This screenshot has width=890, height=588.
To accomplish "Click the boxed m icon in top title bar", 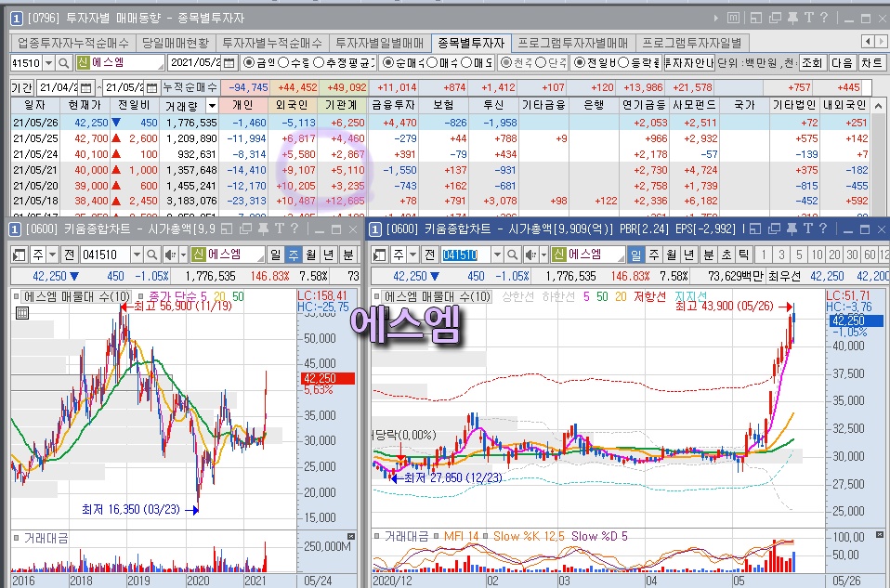I will tap(733, 19).
